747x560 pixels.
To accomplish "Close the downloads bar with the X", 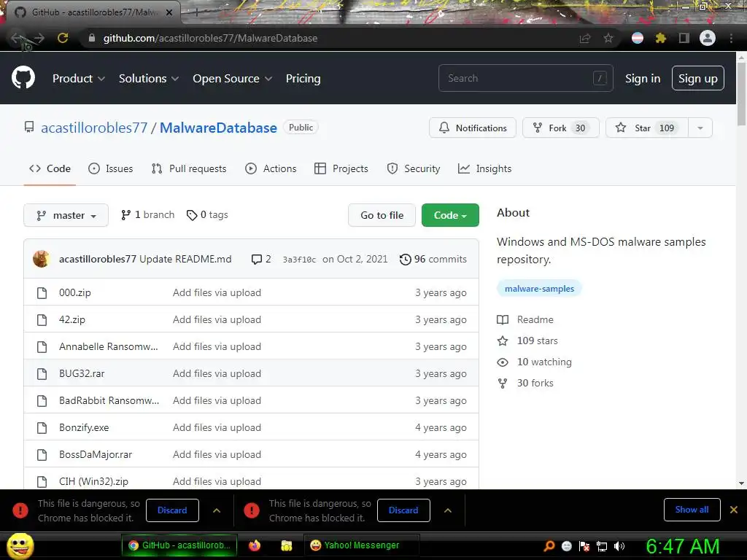I will [734, 510].
